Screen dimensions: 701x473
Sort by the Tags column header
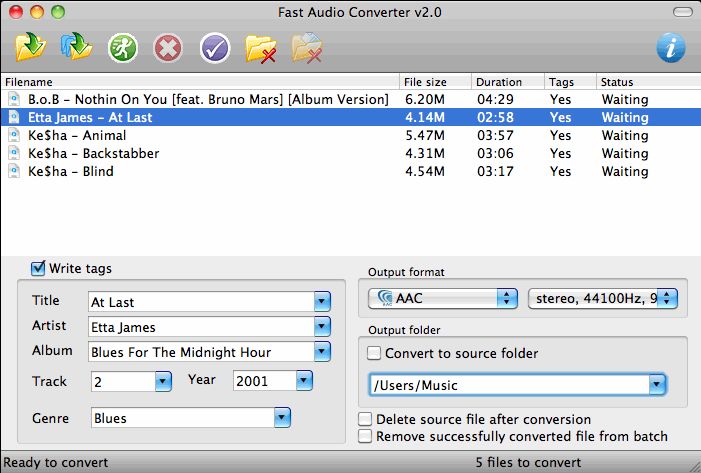pyautogui.click(x=570, y=82)
